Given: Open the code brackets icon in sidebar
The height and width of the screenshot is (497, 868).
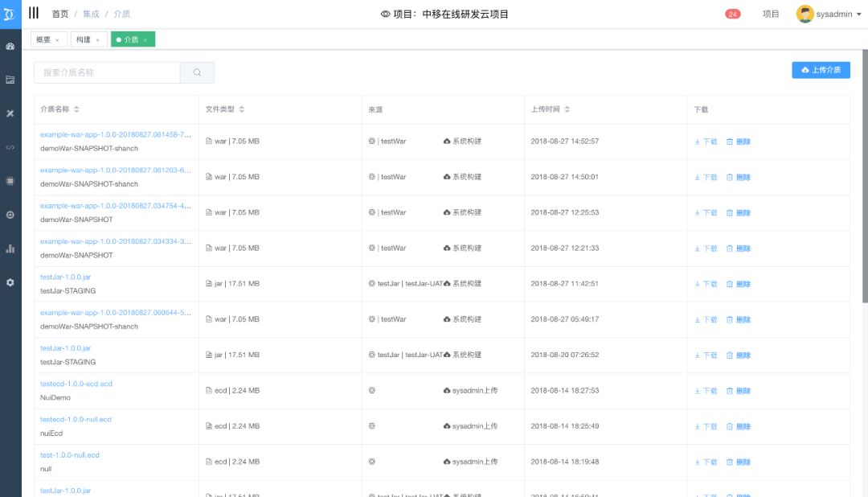Looking at the screenshot, I should [x=10, y=147].
